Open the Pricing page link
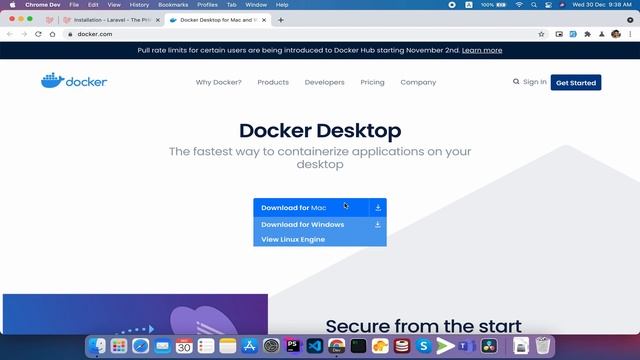Screen dimensions: 640x360 point(372,82)
